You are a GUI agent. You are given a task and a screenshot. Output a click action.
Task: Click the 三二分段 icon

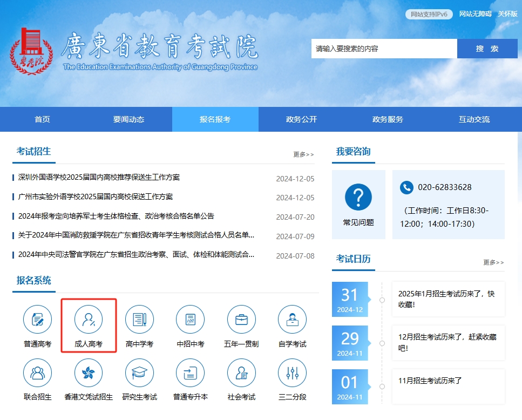tap(292, 372)
